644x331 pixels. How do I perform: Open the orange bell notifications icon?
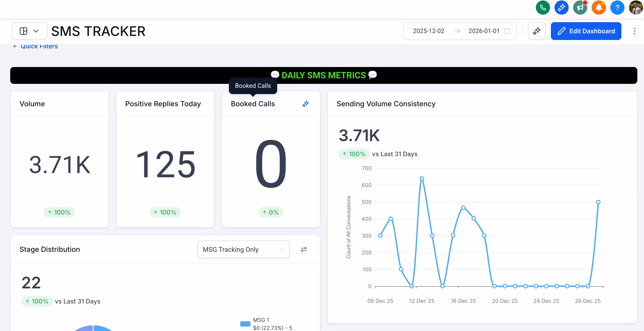pos(599,8)
